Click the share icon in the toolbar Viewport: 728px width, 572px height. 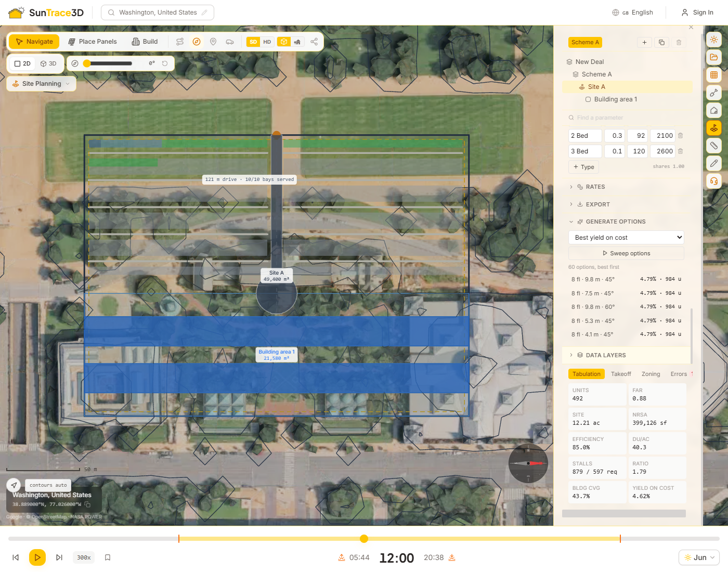(314, 42)
